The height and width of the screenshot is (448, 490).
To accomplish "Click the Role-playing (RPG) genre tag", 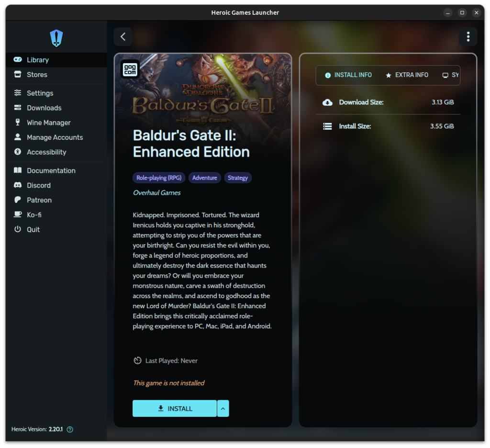I will pos(159,178).
